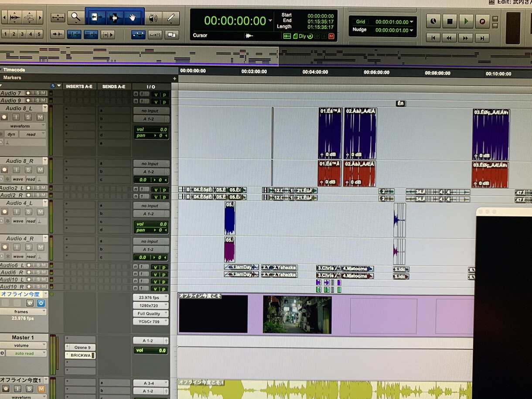Select the Grabber hand tool
Image resolution: width=532 pixels, height=399 pixels.
click(133, 18)
